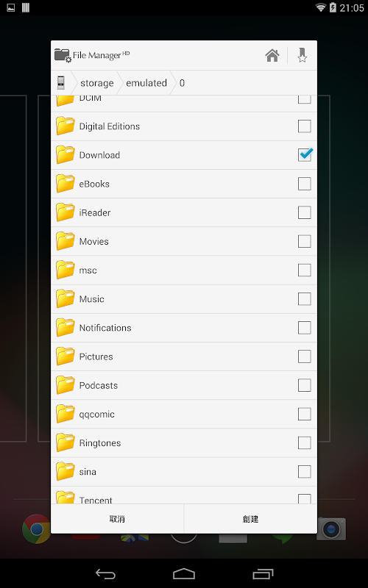Select the msc folder name

[88, 270]
